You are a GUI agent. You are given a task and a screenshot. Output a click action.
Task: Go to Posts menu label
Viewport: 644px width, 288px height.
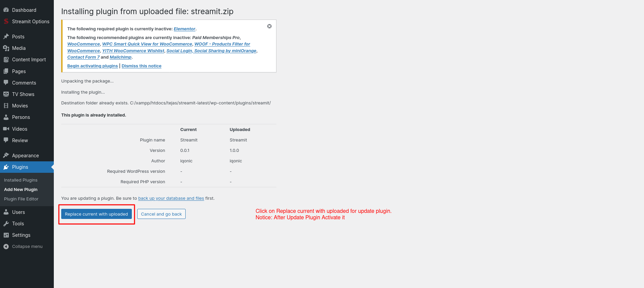[x=18, y=37]
